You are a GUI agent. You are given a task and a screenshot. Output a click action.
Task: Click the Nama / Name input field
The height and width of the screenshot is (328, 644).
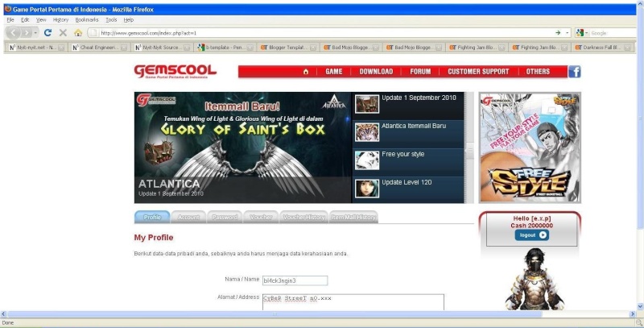click(x=295, y=280)
